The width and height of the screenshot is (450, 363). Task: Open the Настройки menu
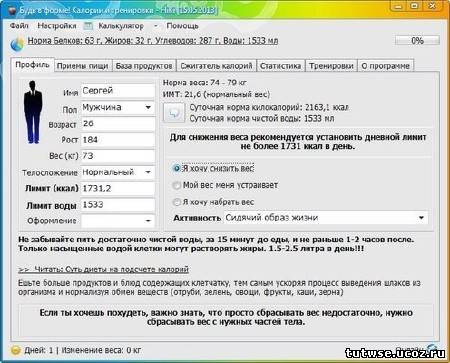point(57,26)
